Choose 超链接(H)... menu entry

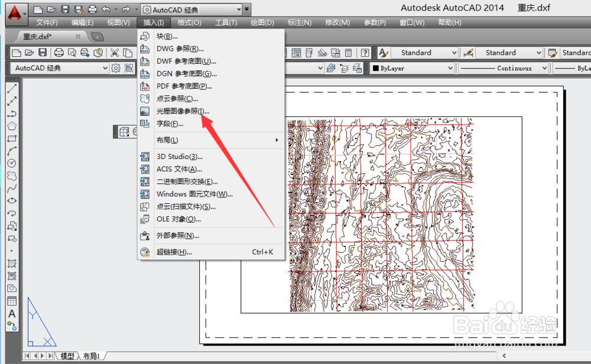[211, 252]
